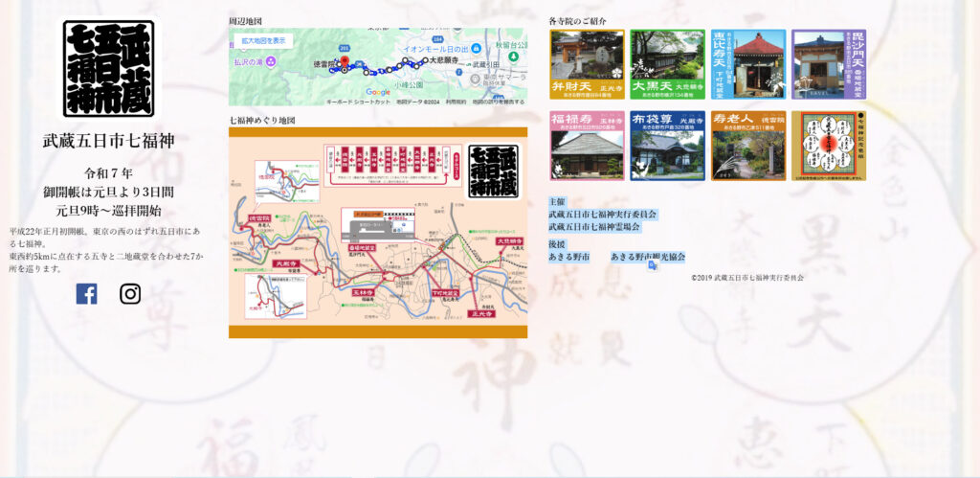Click the 地図データ ©2024 attribution
980x478 pixels.
click(418, 102)
